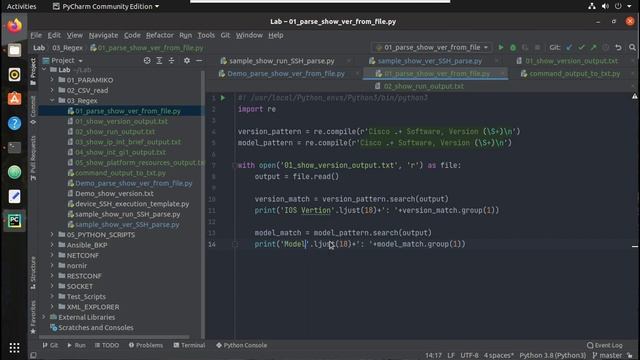Expand the 05_PYTHON_SCRIPTS folder
The image size is (640, 360).
[x=52, y=235]
